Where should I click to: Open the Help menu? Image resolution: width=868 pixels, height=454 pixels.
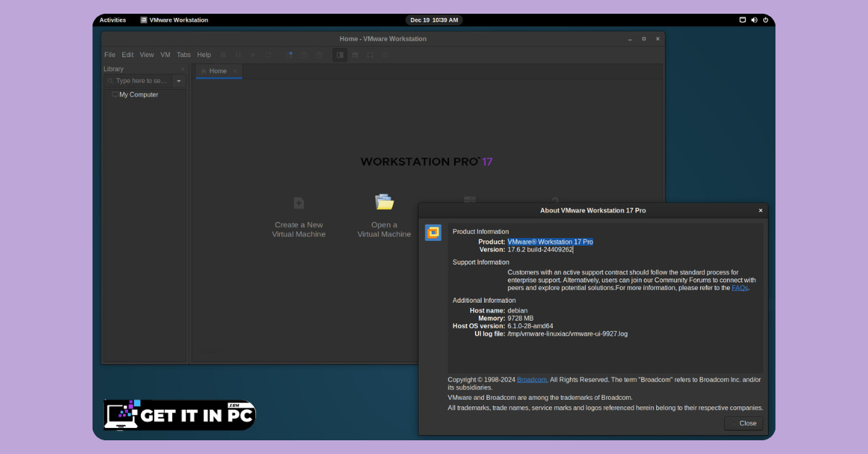pyautogui.click(x=204, y=55)
